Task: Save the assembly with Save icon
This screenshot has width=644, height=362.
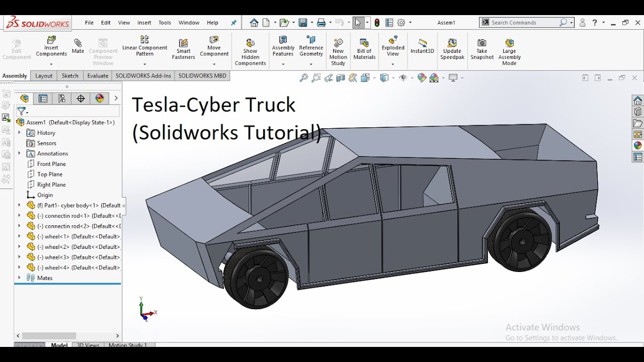Action: click(x=302, y=23)
